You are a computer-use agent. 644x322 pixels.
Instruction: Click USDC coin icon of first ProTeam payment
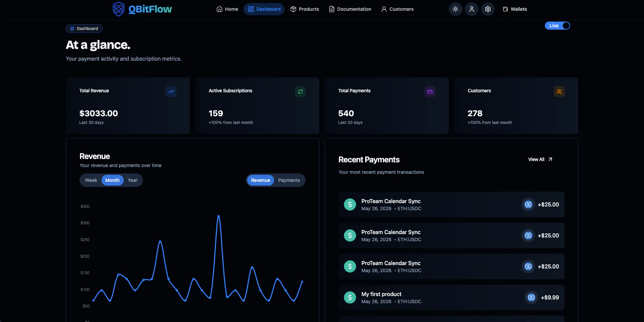pyautogui.click(x=528, y=204)
